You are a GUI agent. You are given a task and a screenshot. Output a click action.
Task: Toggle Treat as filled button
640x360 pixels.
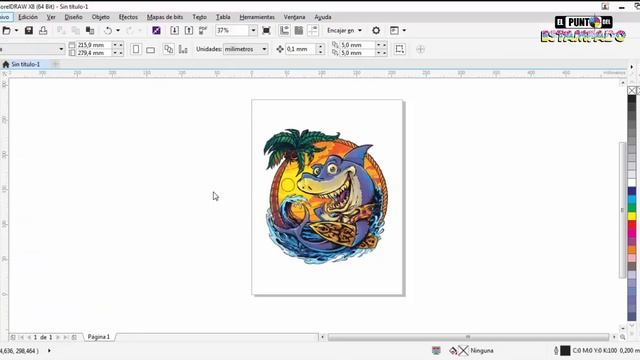[x=400, y=49]
